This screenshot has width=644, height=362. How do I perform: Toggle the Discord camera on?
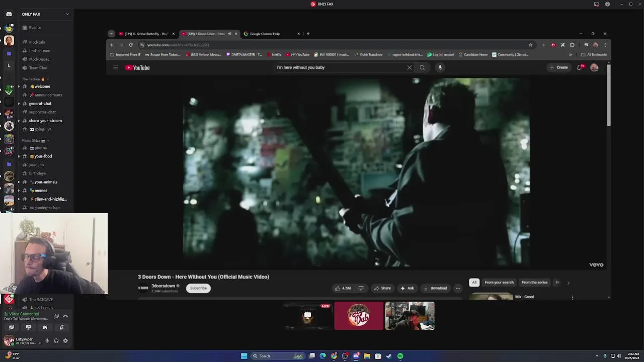tap(11, 327)
